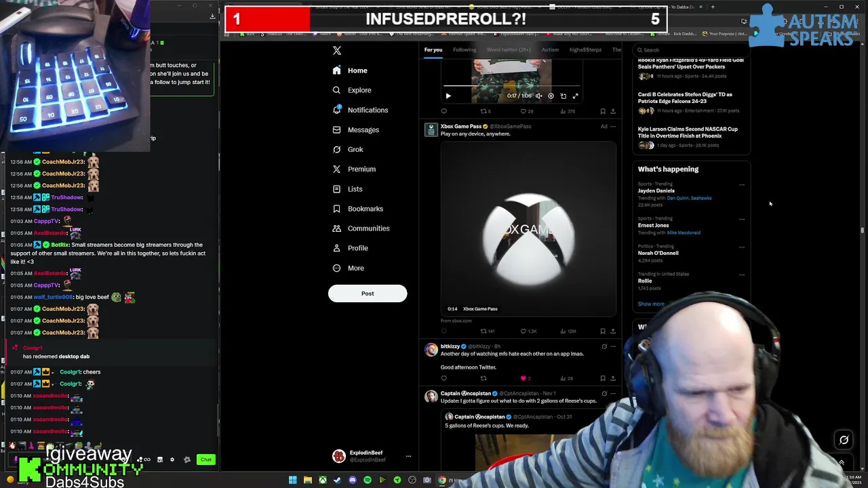Click the Grok icon on Captain Ancapistan post
Viewport: 868px width, 488px height.
coord(604,393)
